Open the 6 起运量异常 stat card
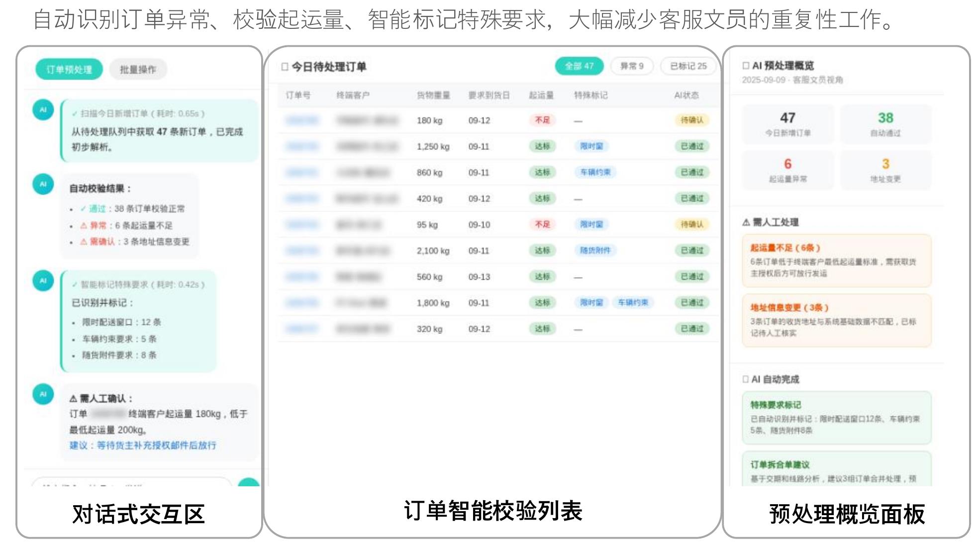 tap(787, 170)
